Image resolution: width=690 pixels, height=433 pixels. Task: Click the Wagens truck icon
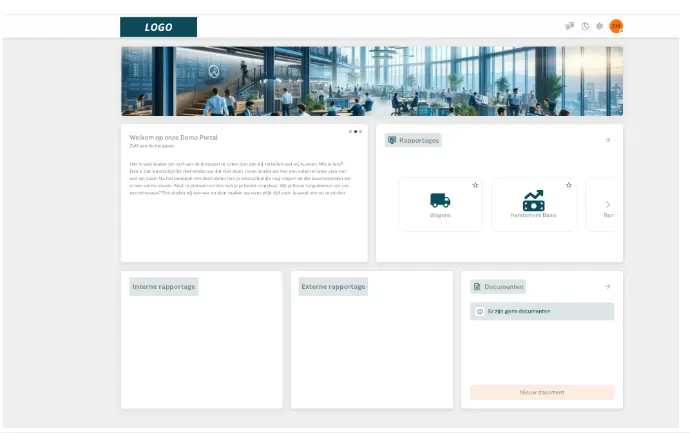pos(440,200)
